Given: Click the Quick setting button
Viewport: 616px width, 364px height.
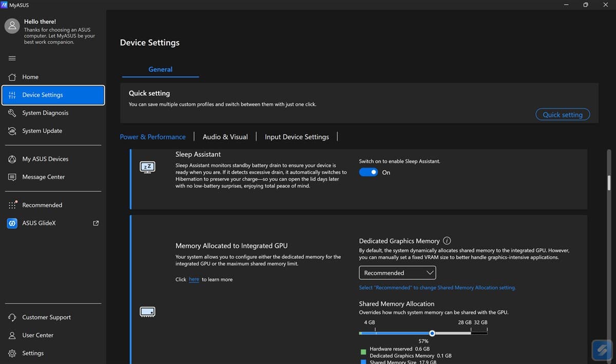Looking at the screenshot, I should (x=563, y=114).
